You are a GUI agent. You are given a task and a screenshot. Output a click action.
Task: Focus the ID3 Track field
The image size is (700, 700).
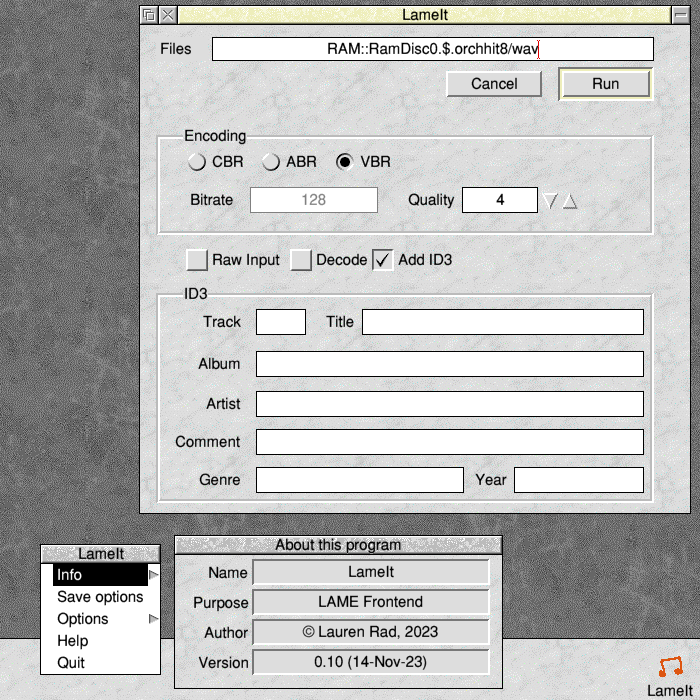281,322
